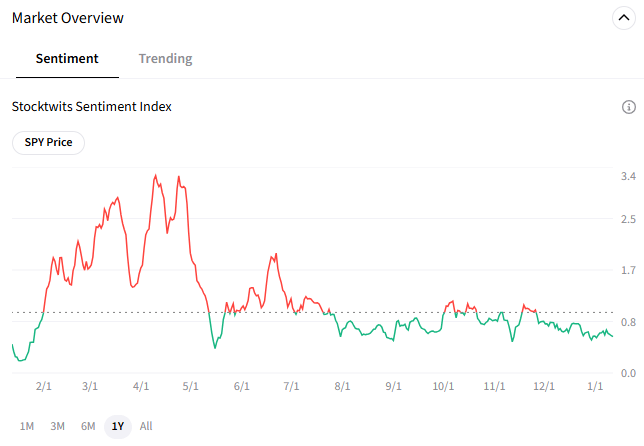This screenshot has width=644, height=446.
Task: Toggle the SPY Price overlay
Action: [48, 143]
